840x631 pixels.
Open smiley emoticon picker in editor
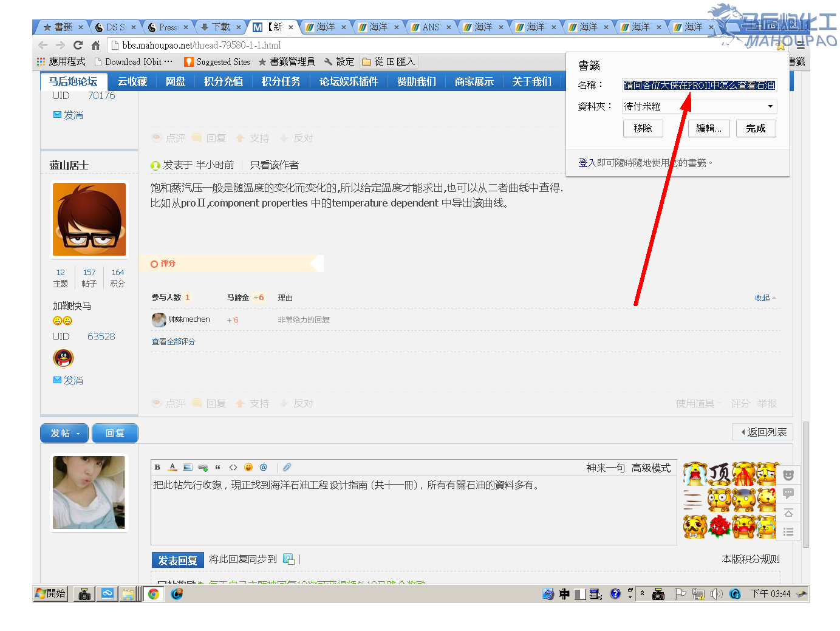248,467
